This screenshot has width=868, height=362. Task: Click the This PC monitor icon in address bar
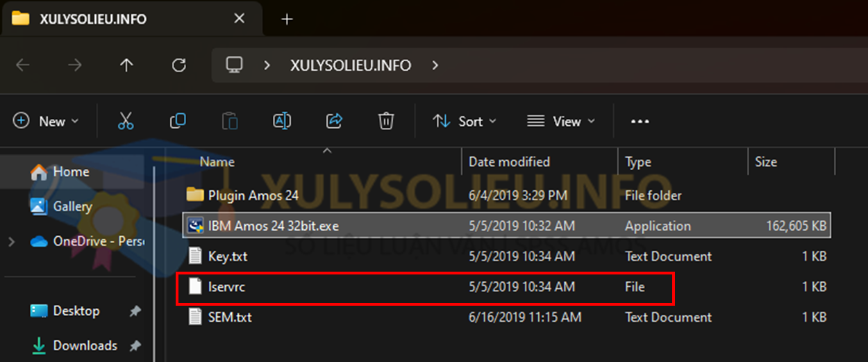235,65
